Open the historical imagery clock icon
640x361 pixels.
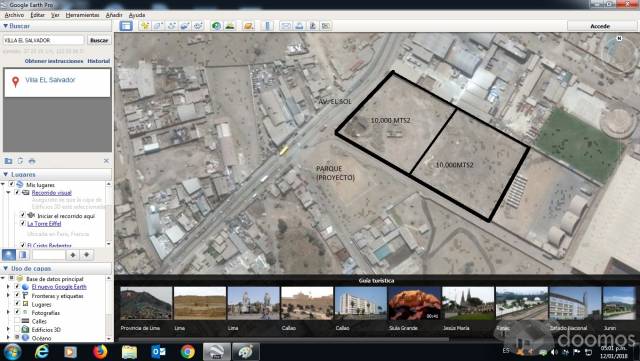[x=216, y=26]
